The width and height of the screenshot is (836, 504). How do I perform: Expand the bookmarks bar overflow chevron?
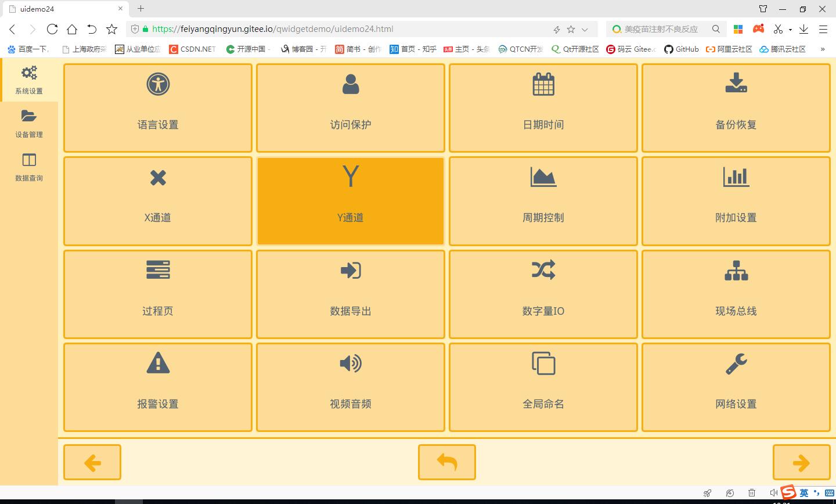coord(823,49)
